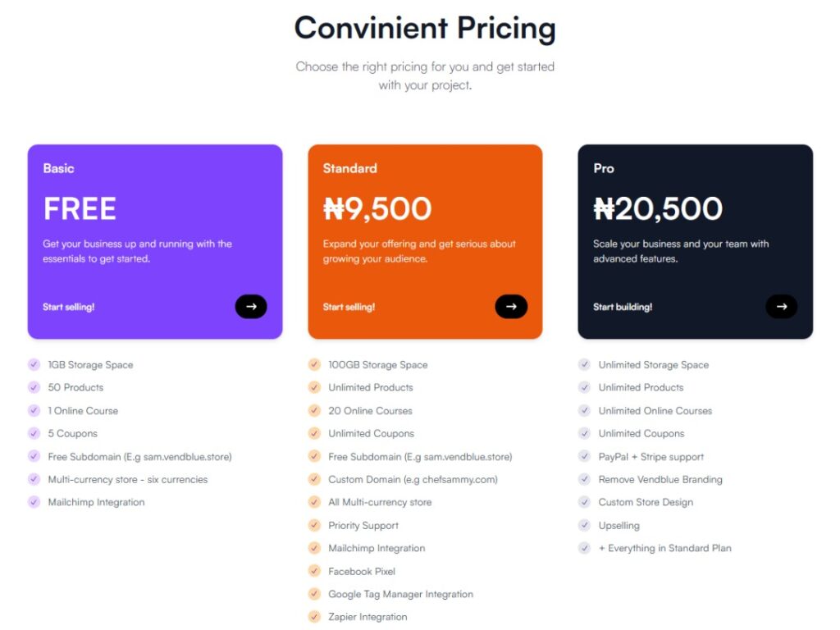Click check icon beside Priority Support
The width and height of the screenshot is (840, 630).
point(314,525)
